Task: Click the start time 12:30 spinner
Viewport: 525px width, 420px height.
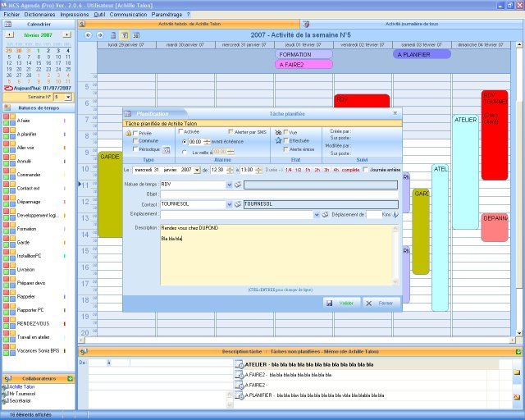Action: (x=230, y=170)
